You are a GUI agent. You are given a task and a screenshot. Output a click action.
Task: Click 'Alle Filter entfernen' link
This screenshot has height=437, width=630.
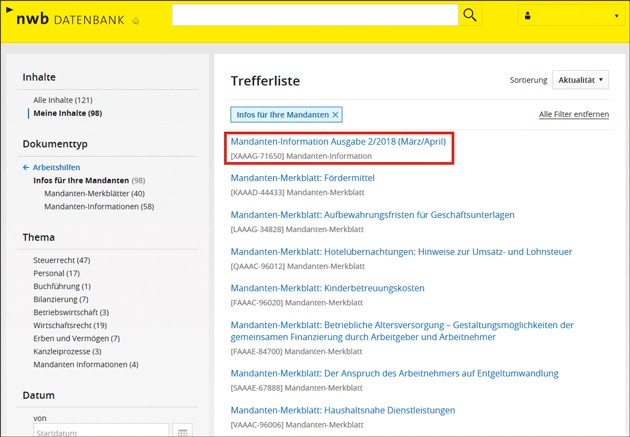(573, 115)
